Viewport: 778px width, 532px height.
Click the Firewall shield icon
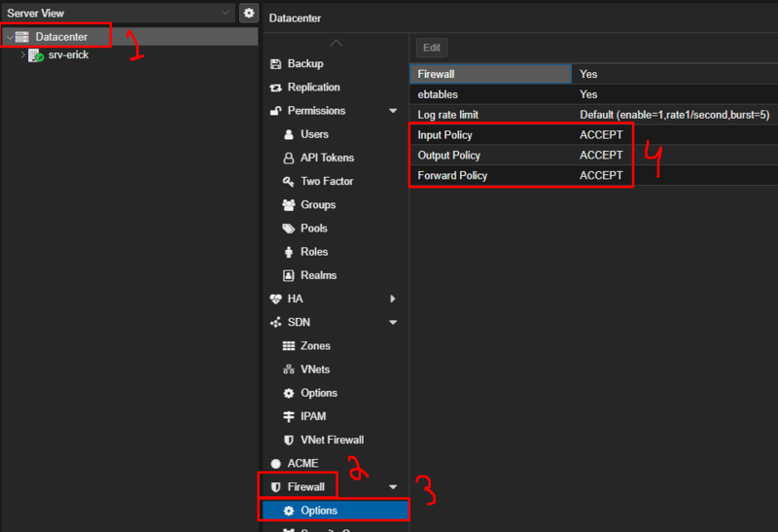275,487
